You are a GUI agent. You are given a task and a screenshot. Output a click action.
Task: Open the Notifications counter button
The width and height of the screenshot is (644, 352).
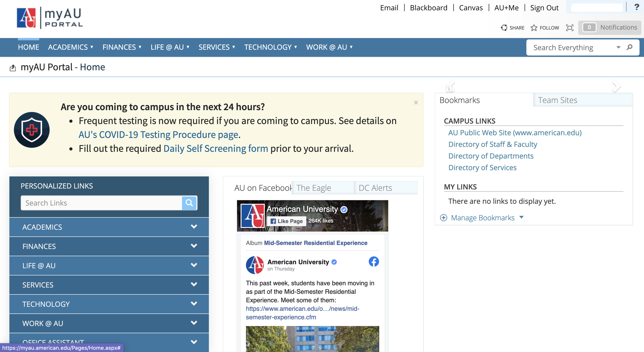pyautogui.click(x=610, y=28)
